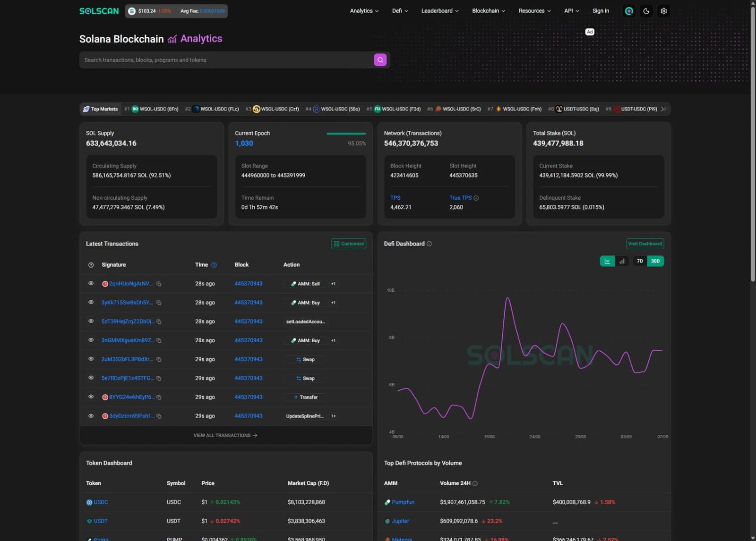The height and width of the screenshot is (541, 756).
Task: Select #1 WSOL-USDC (8Fn) market
Action: coord(151,109)
